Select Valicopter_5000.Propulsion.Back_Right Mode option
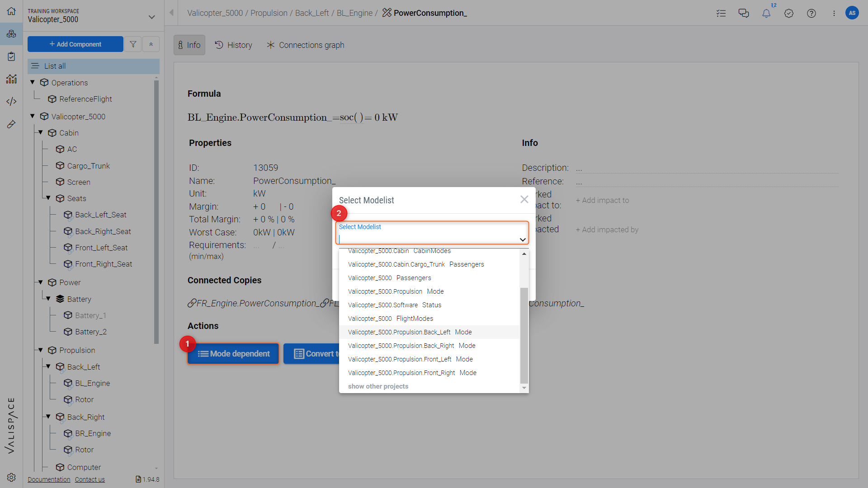Screen dimensions: 868x488 [429, 346]
